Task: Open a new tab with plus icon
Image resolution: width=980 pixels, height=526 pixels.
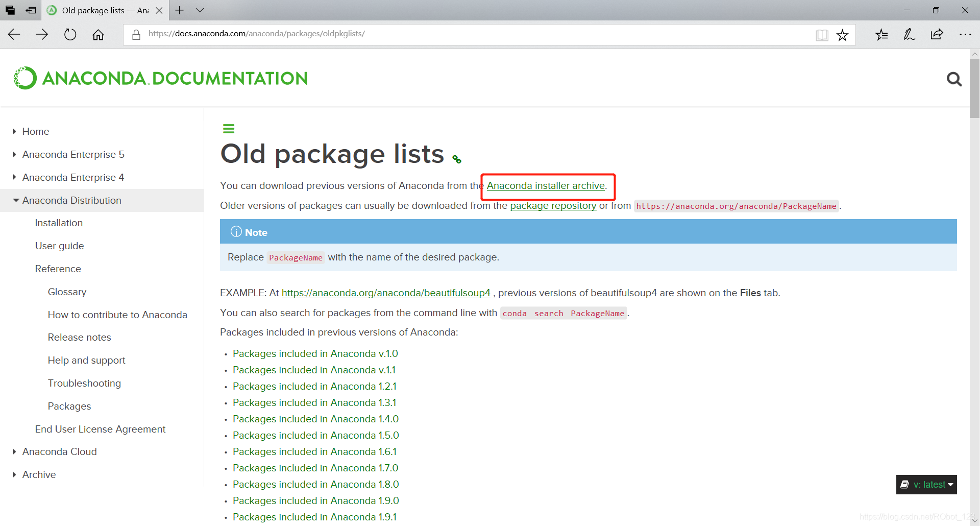Action: coord(179,10)
